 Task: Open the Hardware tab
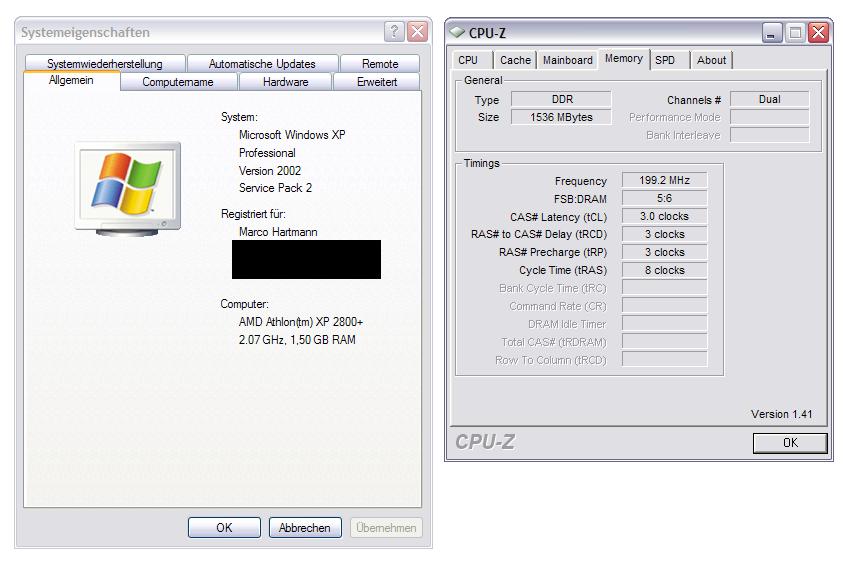(x=286, y=82)
